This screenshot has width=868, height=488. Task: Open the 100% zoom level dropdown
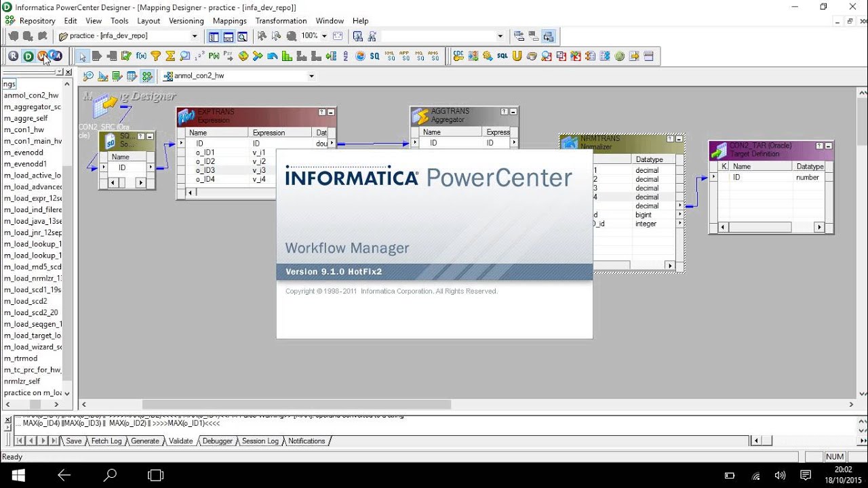(324, 36)
